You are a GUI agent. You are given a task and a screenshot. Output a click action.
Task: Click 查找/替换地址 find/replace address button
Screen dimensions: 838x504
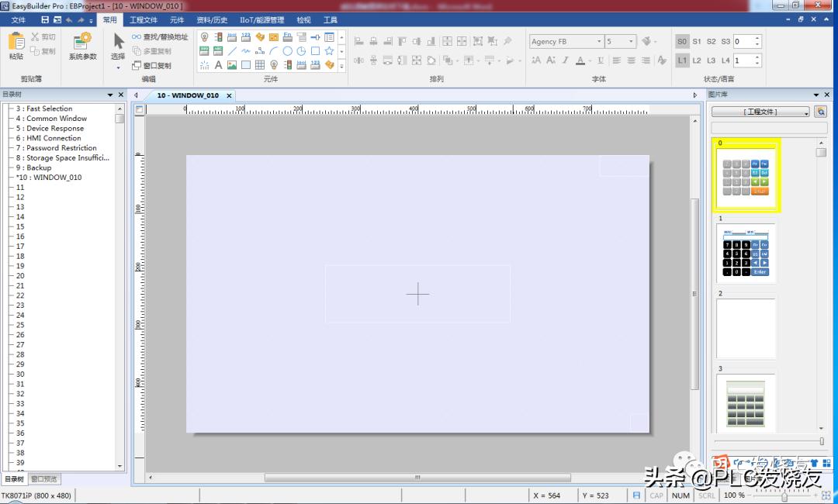point(160,36)
